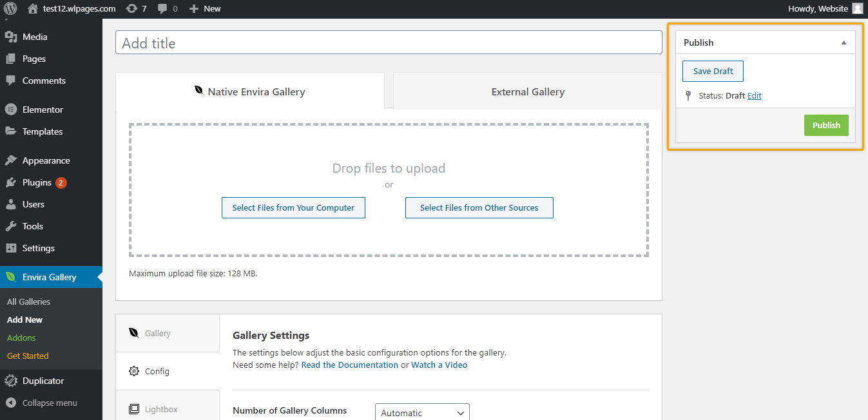Open the comments bubble icon in admin bar
The image size is (868, 420).
(162, 8)
